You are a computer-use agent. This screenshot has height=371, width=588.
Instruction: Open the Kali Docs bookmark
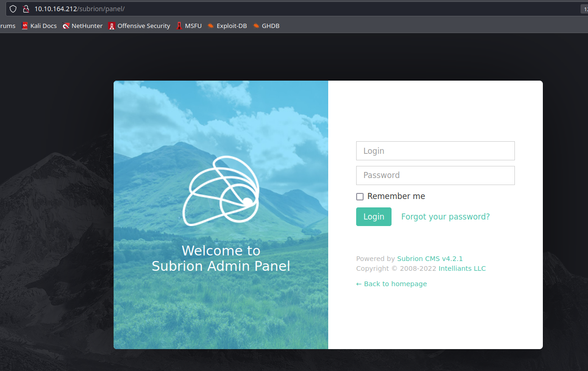[x=39, y=26]
